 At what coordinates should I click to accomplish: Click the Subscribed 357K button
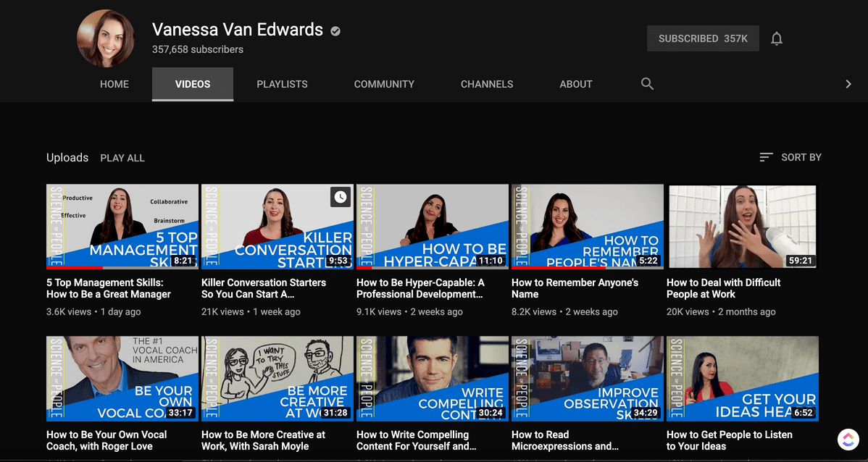click(703, 38)
